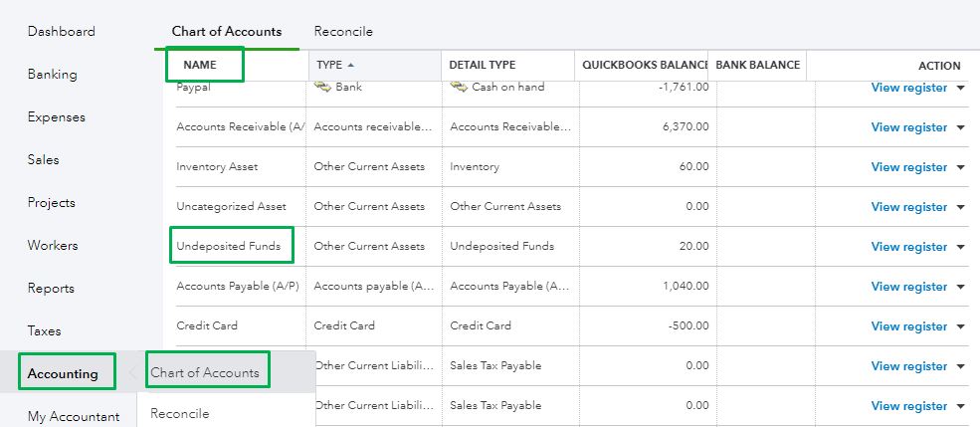Select the Credit Card account name
This screenshot has height=427, width=980.
tap(207, 325)
